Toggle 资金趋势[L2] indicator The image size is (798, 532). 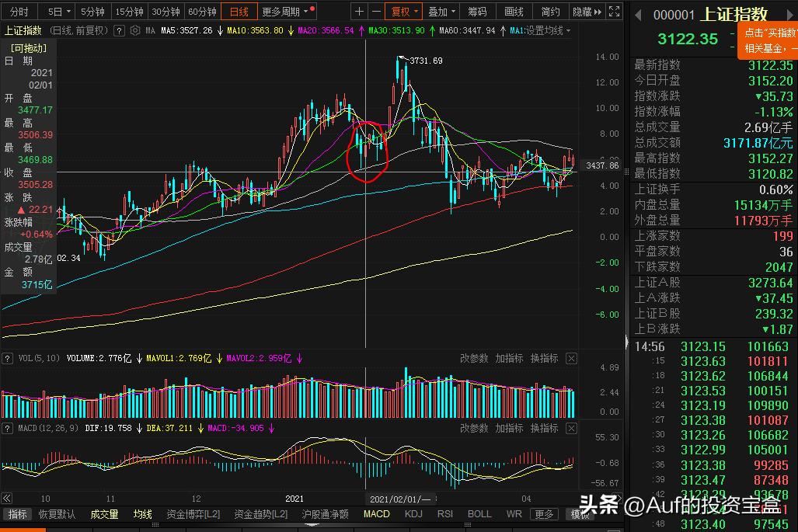point(260,514)
